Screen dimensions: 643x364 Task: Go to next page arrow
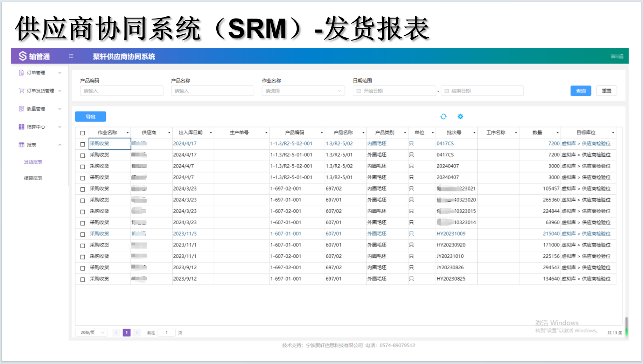[137, 333]
